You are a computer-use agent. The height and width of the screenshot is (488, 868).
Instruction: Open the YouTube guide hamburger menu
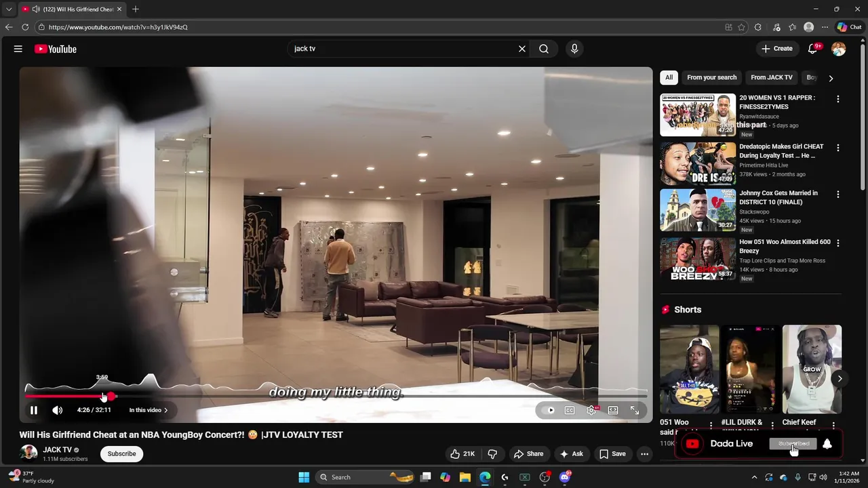point(18,49)
